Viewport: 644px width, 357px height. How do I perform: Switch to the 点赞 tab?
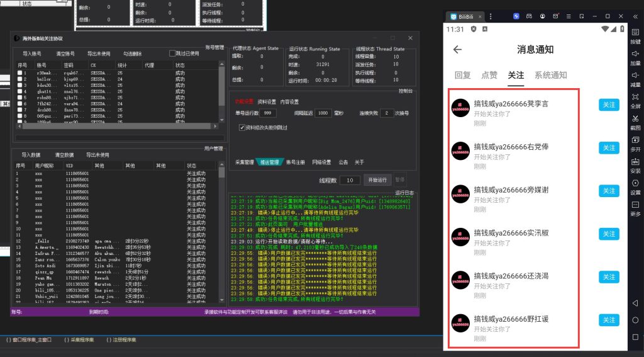coord(489,75)
